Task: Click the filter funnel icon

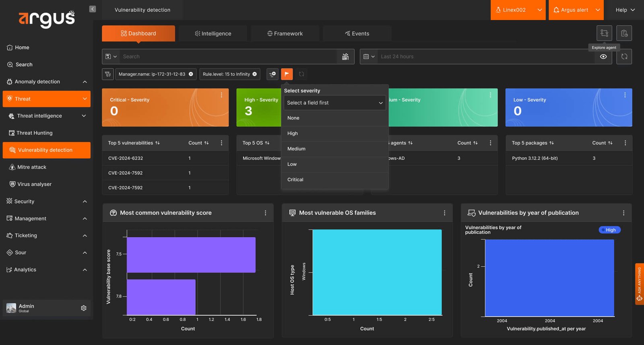Action: [107, 74]
